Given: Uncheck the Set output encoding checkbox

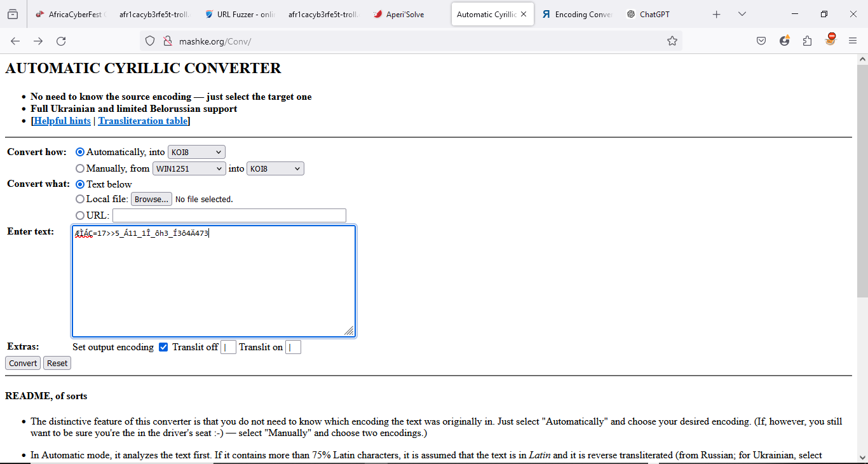Looking at the screenshot, I should [x=163, y=347].
